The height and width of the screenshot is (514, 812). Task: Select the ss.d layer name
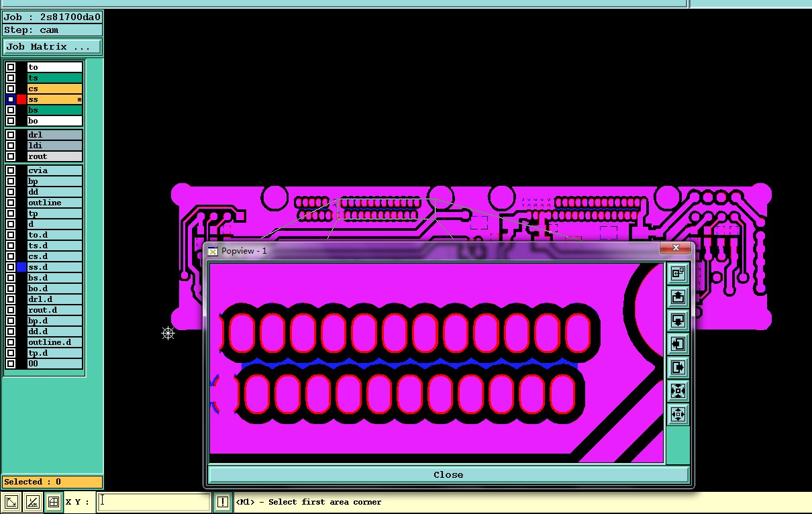click(55, 267)
